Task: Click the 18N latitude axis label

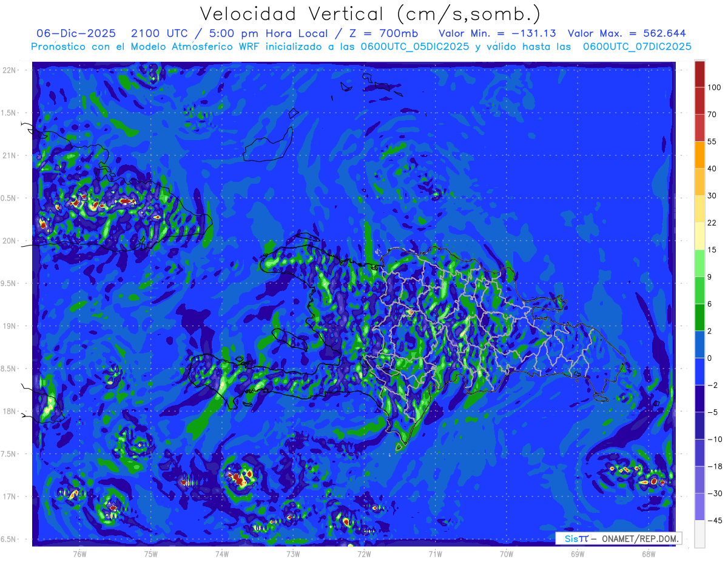Action: pyautogui.click(x=9, y=411)
